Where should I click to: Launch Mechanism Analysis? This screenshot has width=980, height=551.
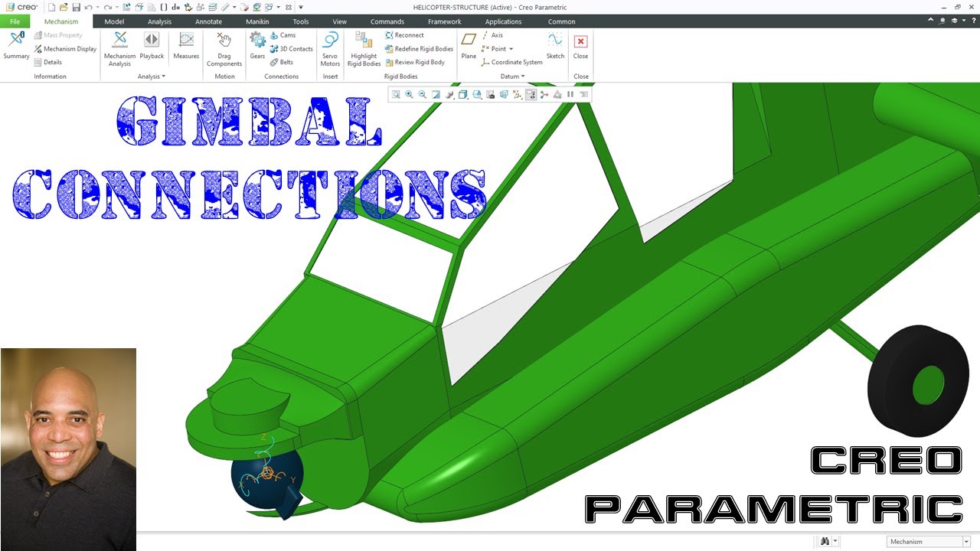[x=119, y=49]
